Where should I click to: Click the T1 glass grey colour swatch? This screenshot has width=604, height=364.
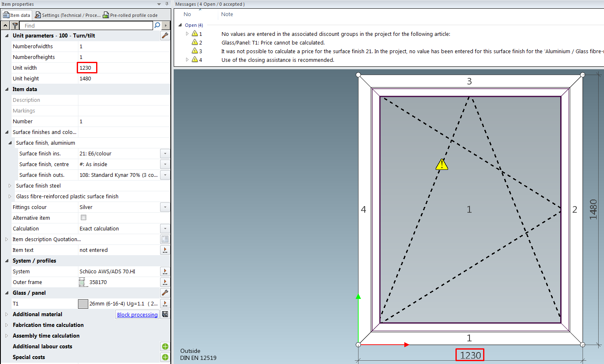pyautogui.click(x=83, y=304)
